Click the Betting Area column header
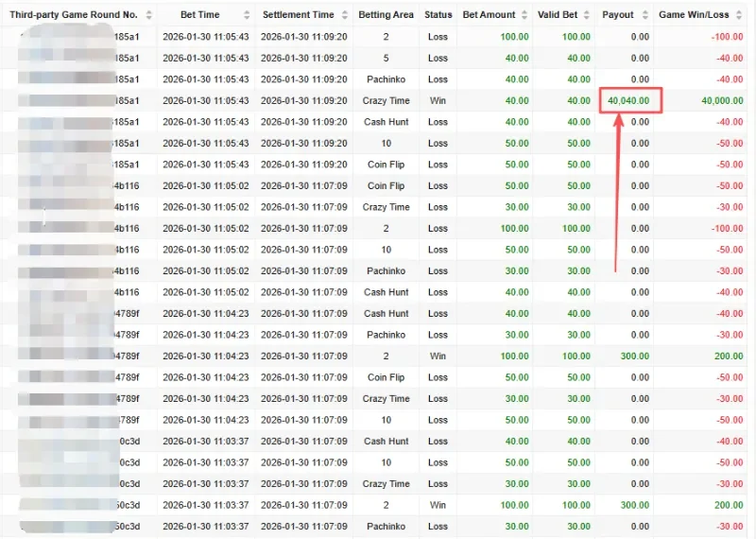 386,15
